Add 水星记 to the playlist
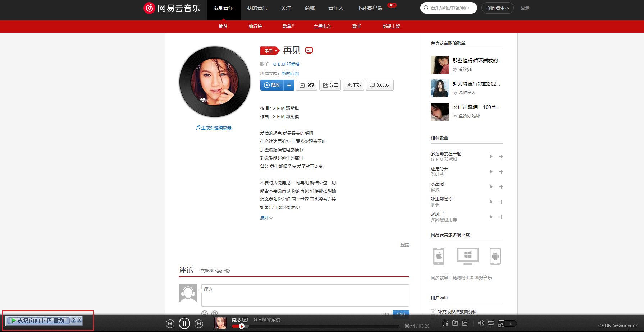The image size is (644, 332). 501,187
